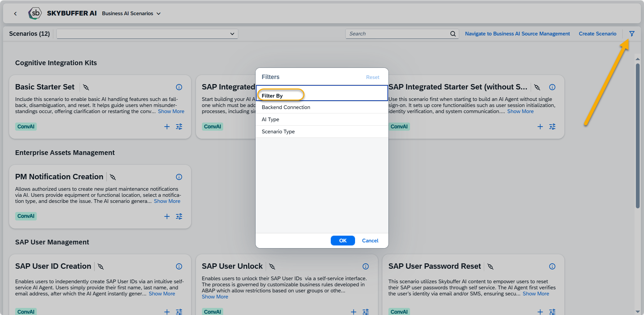Viewport: 644px width, 315px height.
Task: Navigate to Business AI Source Management
Action: 517,34
